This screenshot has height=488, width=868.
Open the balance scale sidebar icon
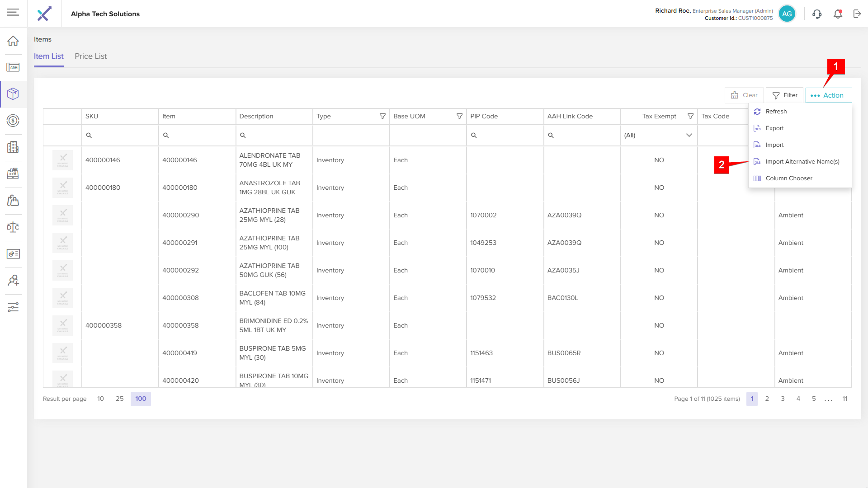[13, 227]
